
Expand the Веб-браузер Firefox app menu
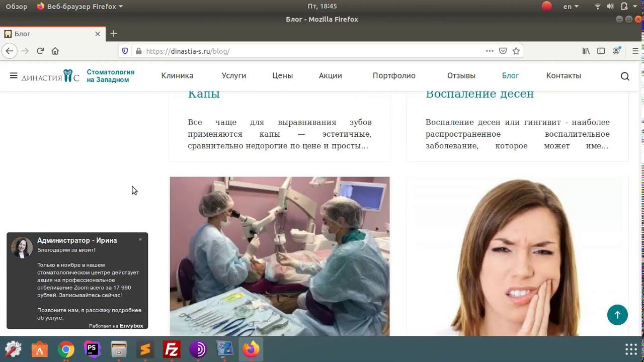pyautogui.click(x=80, y=6)
